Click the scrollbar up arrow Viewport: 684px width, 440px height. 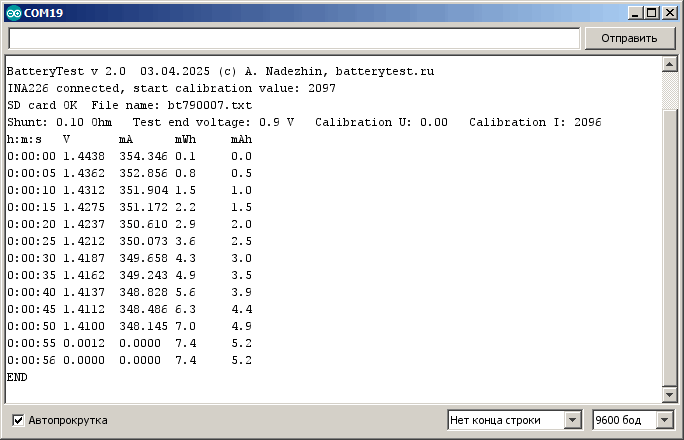671,64
